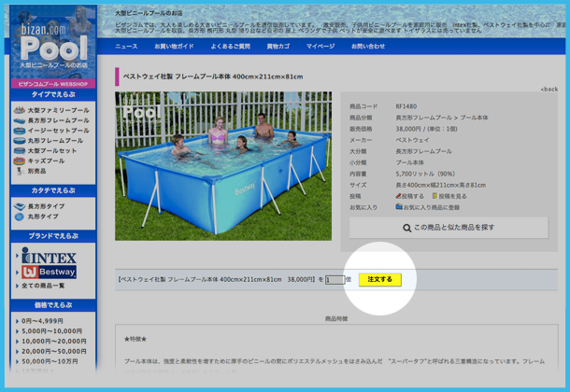Viewport: 570px width, 392px height.
Task: Open the 長方形フレームプール category
Action: tap(58, 120)
